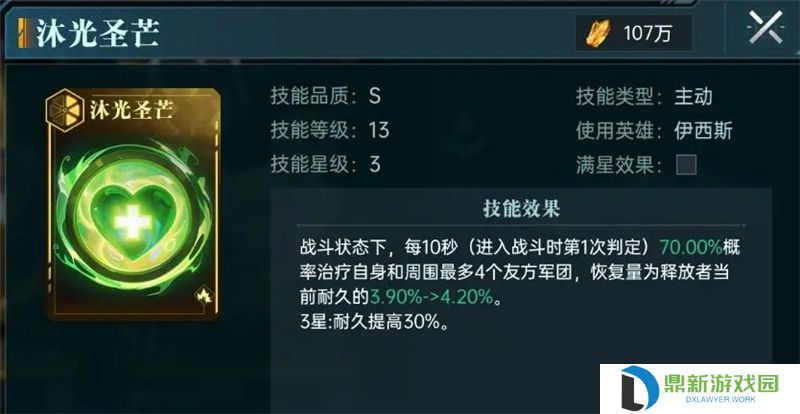Click the 技能效果 section header
The image size is (800, 414).
coord(521,208)
